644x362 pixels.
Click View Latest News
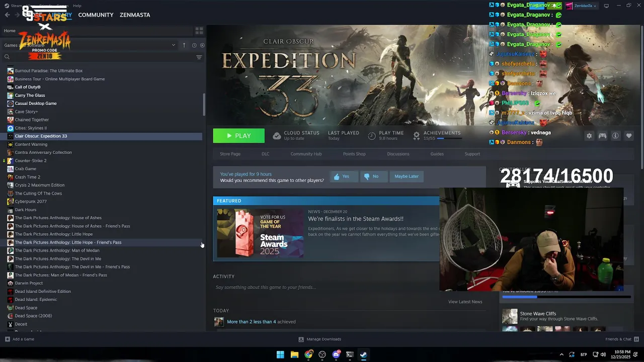pyautogui.click(x=465, y=302)
